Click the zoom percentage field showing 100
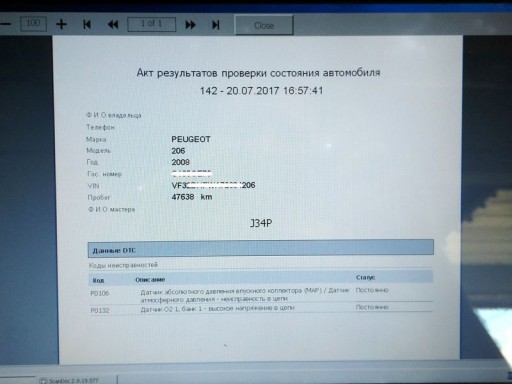This screenshot has height=384, width=512. [33, 24]
